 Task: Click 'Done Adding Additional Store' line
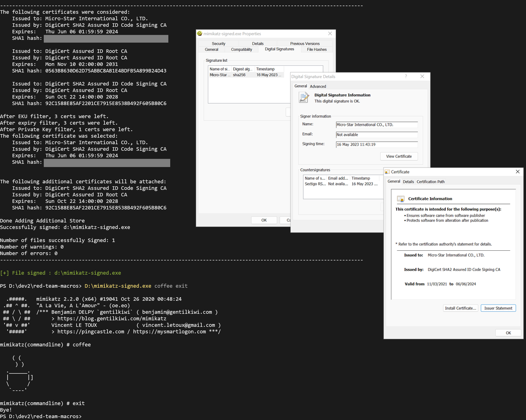[x=43, y=221]
